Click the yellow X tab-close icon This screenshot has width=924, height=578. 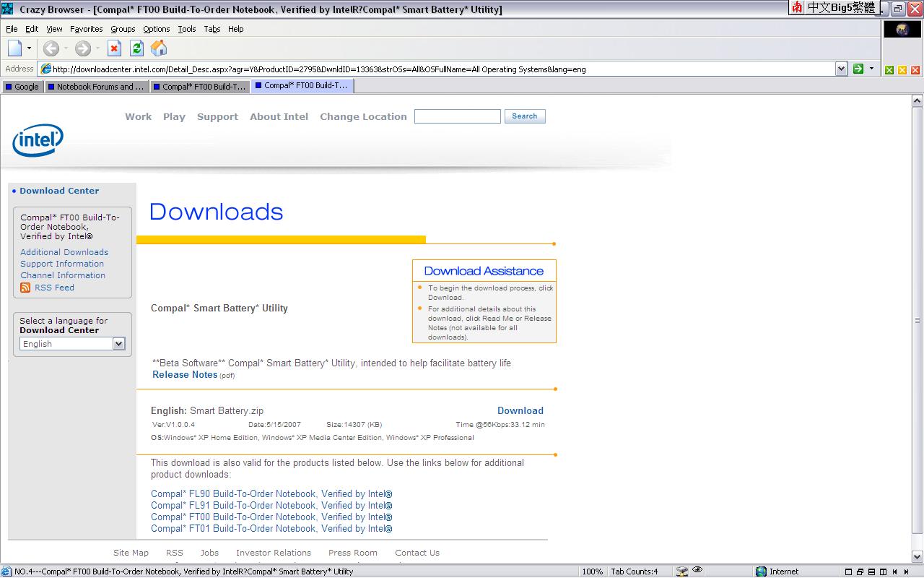pos(902,70)
